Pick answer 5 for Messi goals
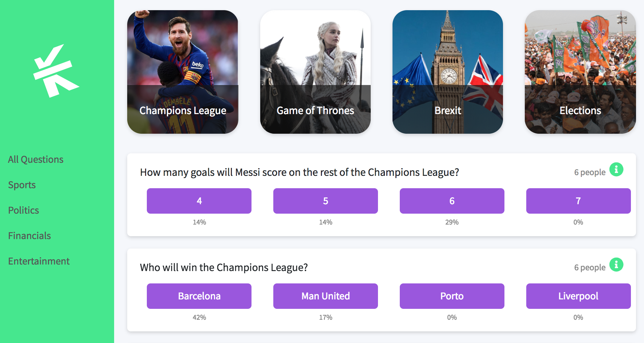This screenshot has width=644, height=343. [x=325, y=201]
